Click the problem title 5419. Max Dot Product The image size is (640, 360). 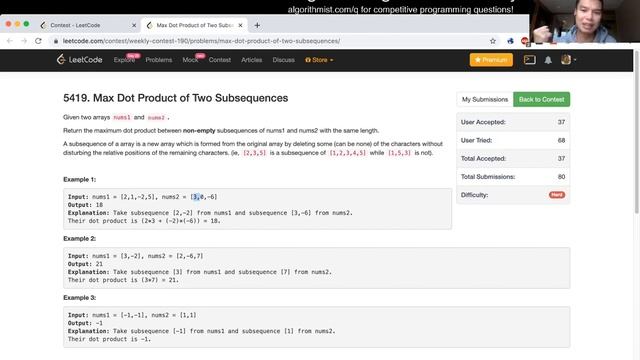176,98
